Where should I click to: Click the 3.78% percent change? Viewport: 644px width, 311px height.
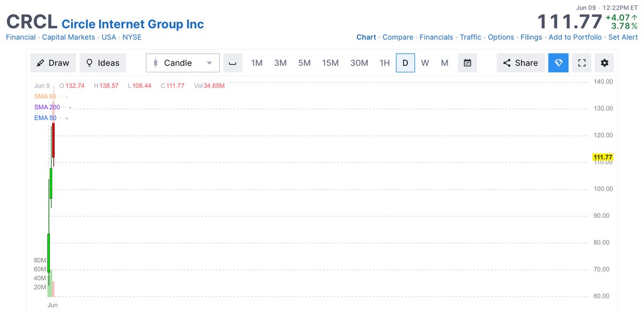625,26
